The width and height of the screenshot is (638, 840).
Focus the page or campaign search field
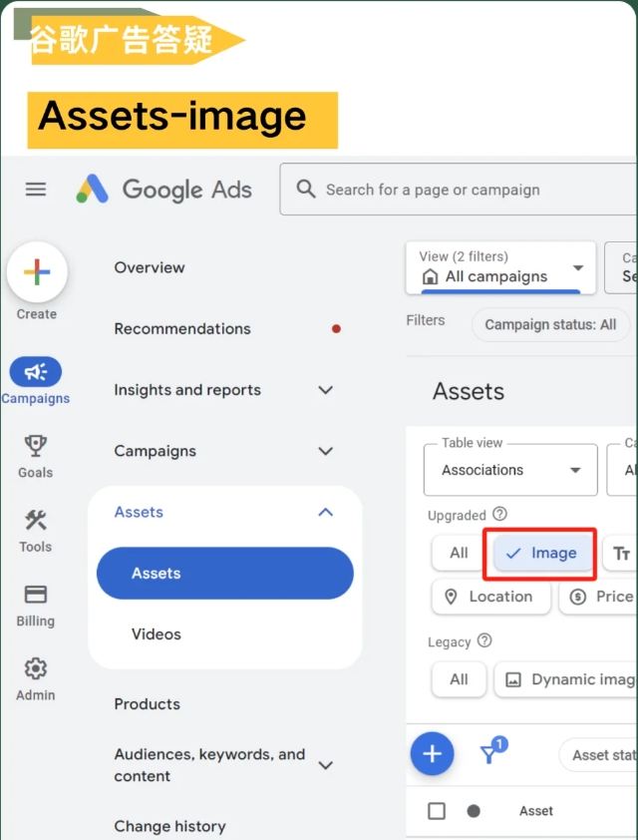[x=459, y=190]
